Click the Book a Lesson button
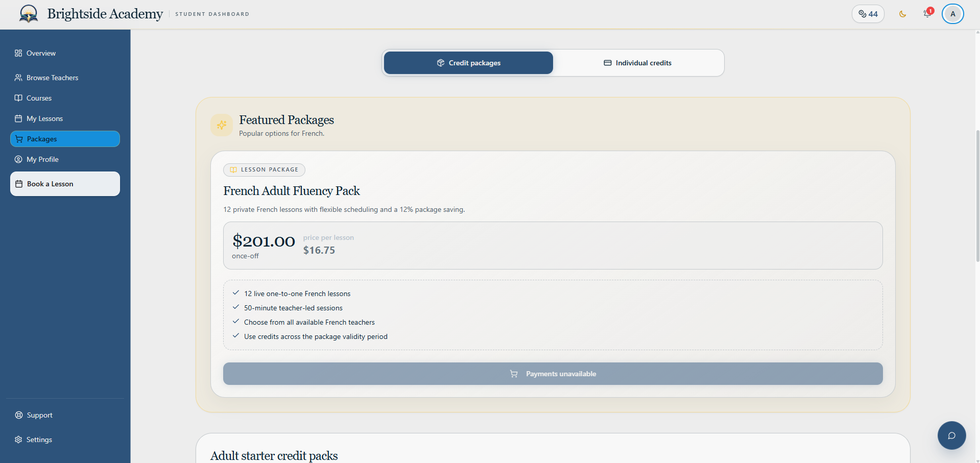 coord(65,184)
